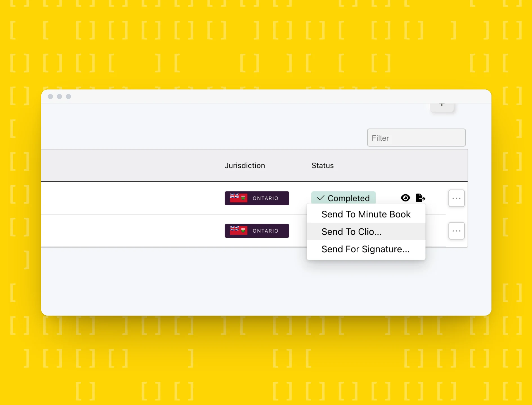Click the Status column header
The image size is (532, 405).
[323, 166]
